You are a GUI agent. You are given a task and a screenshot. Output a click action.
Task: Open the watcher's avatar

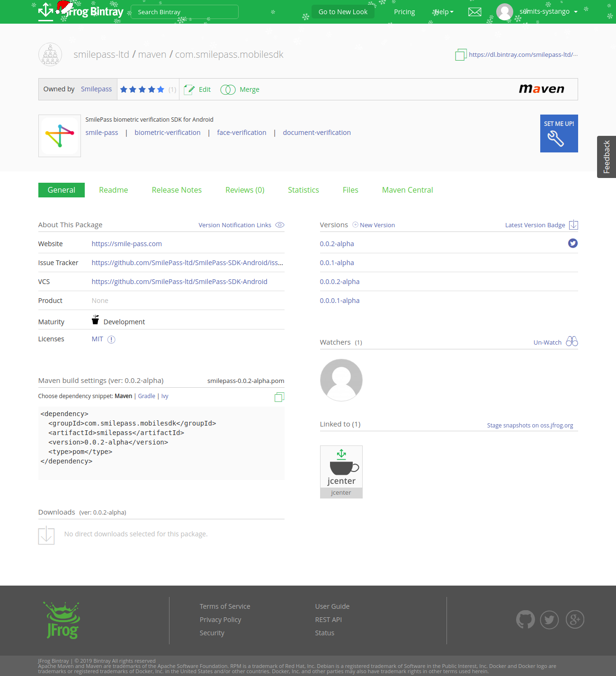pyautogui.click(x=341, y=380)
